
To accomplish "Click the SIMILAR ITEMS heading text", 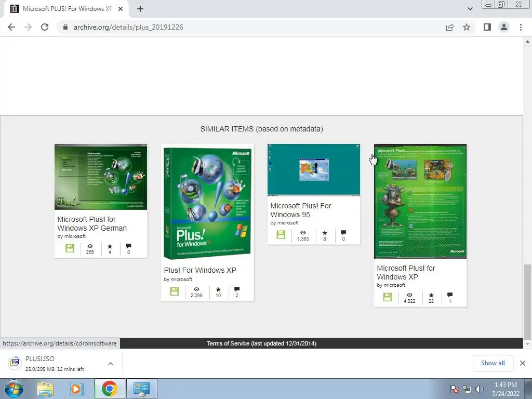I will (x=262, y=129).
